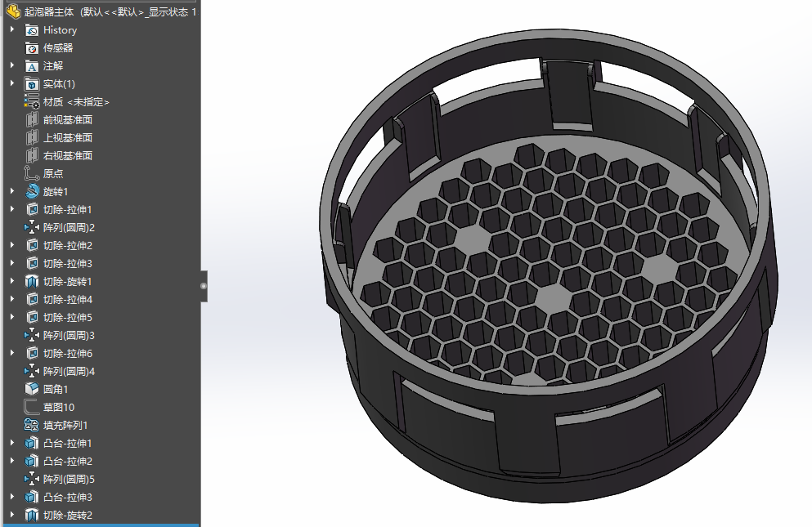Click the 凸台-拉伸3 boss-extrude icon
812x527 pixels.
coord(32,497)
